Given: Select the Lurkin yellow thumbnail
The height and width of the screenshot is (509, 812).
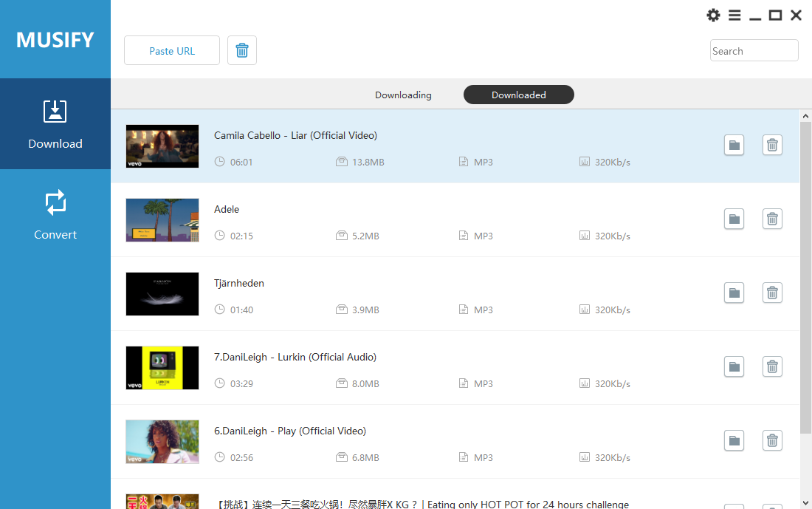Looking at the screenshot, I should [162, 367].
